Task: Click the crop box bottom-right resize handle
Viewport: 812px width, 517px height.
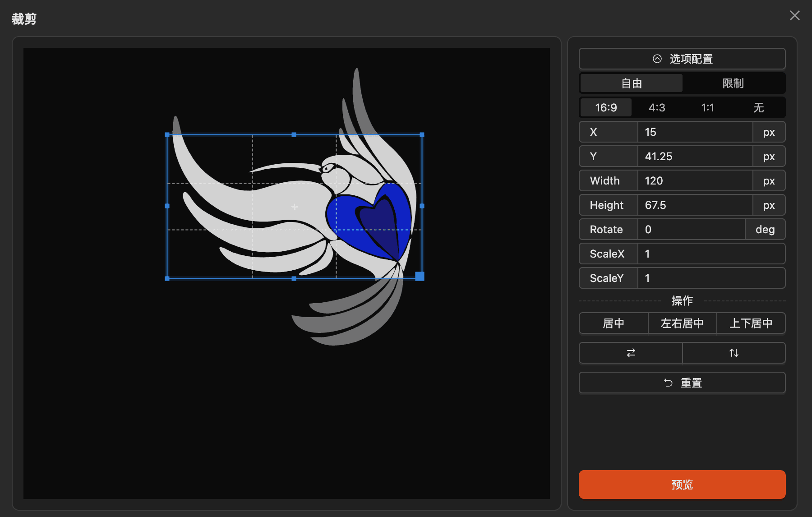Action: point(420,276)
